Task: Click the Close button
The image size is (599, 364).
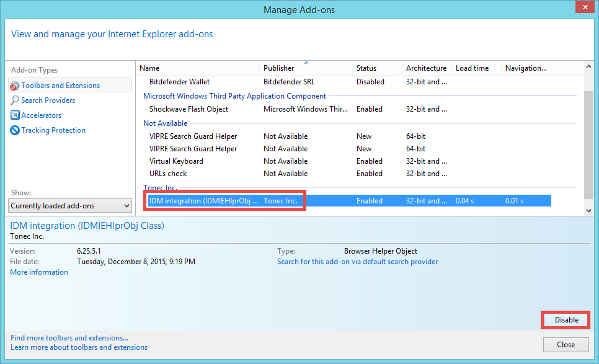Action: click(566, 345)
